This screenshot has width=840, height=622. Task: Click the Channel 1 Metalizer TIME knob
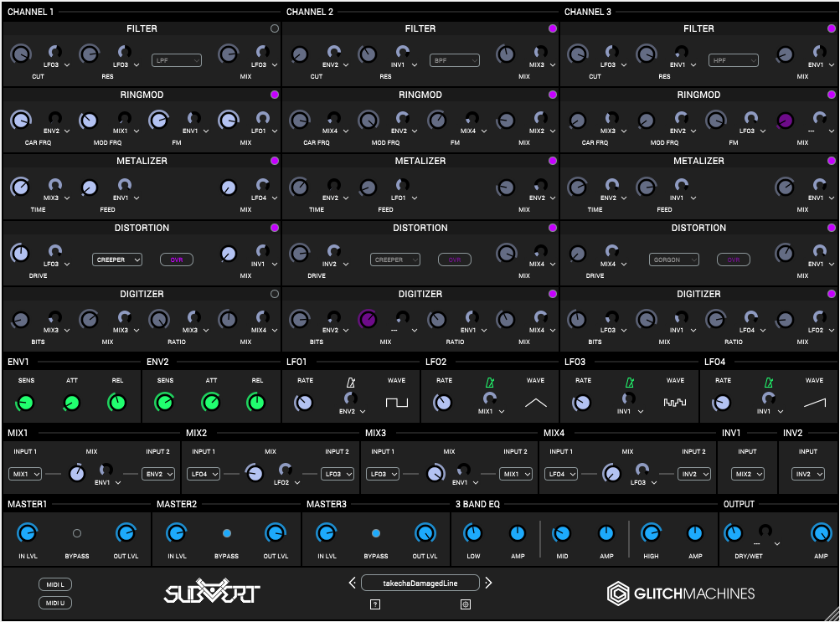20,187
